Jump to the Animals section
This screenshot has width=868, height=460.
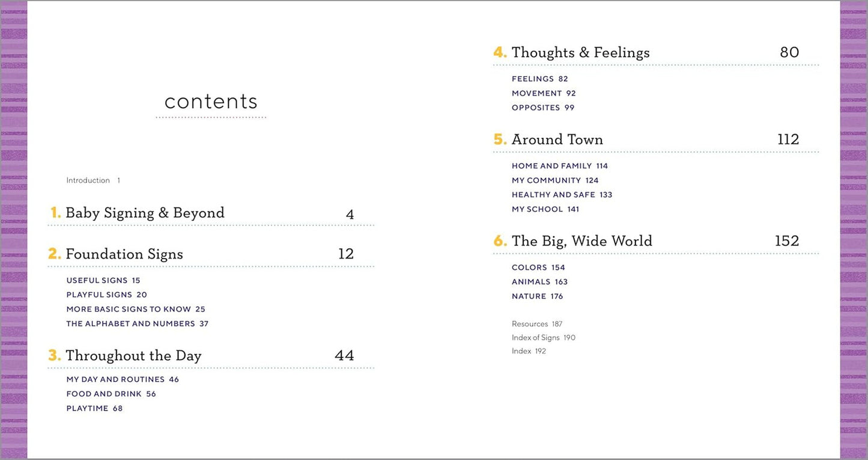(x=531, y=282)
